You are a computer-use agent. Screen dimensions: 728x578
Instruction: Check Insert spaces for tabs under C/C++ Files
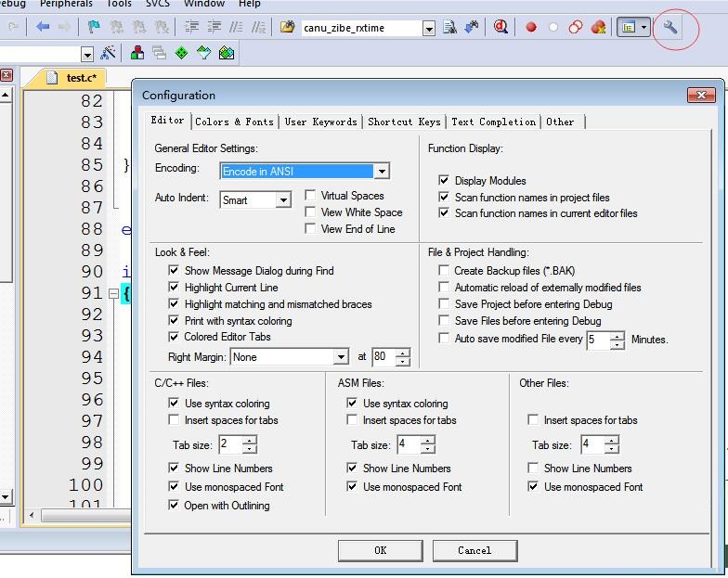174,419
